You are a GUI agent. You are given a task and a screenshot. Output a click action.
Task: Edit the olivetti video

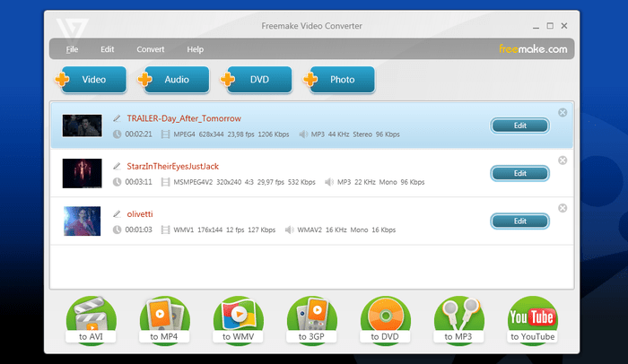coord(519,221)
